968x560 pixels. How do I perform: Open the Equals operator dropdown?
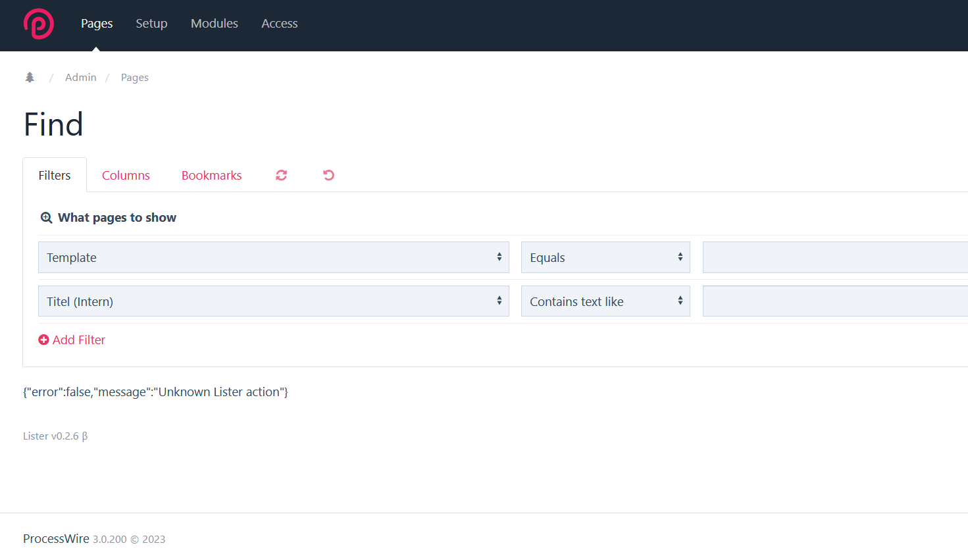coord(605,257)
